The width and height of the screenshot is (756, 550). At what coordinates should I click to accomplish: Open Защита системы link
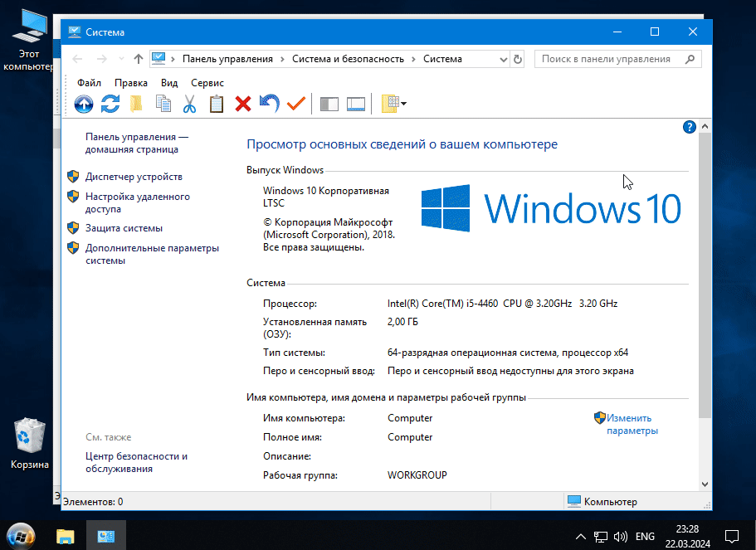[x=124, y=228]
